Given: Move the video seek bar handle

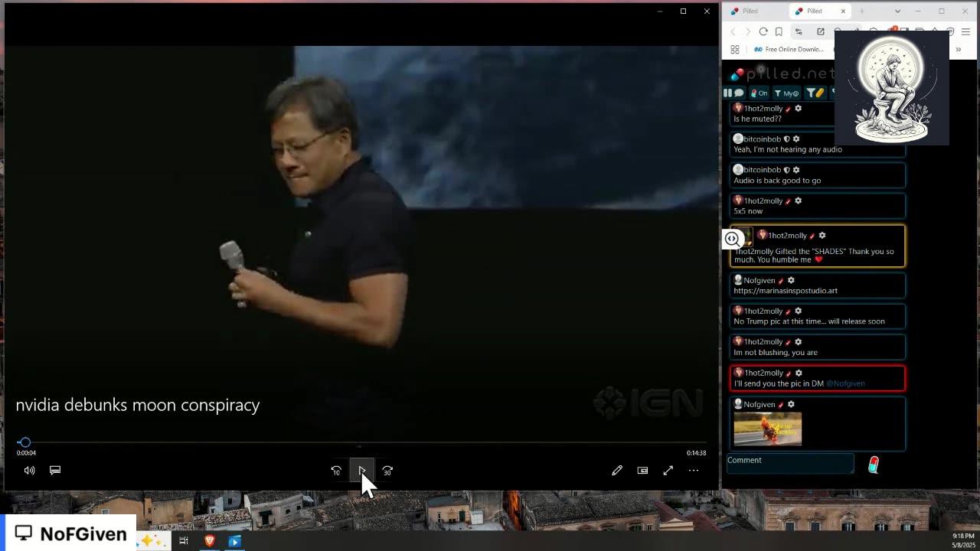Looking at the screenshot, I should tap(24, 442).
